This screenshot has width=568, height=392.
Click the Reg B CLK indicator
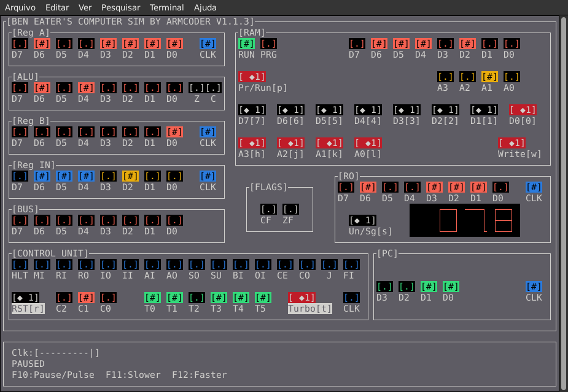[208, 132]
